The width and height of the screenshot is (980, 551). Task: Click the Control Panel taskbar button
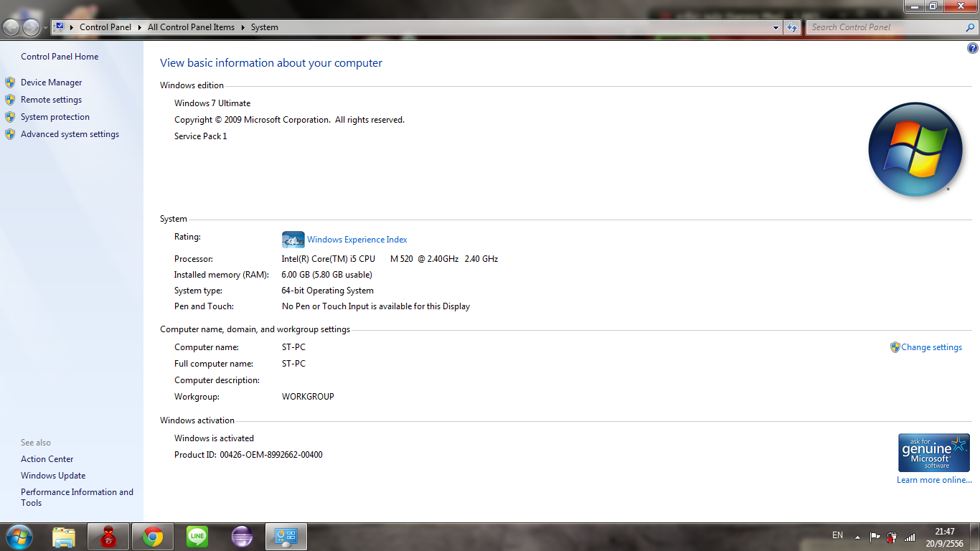(x=286, y=537)
